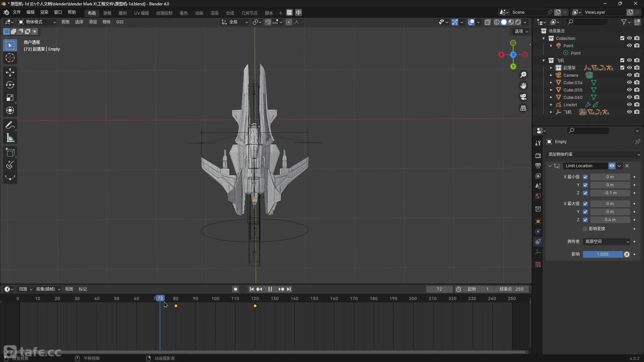Switch to the UV 编辑 workspace tab

pyautogui.click(x=142, y=13)
